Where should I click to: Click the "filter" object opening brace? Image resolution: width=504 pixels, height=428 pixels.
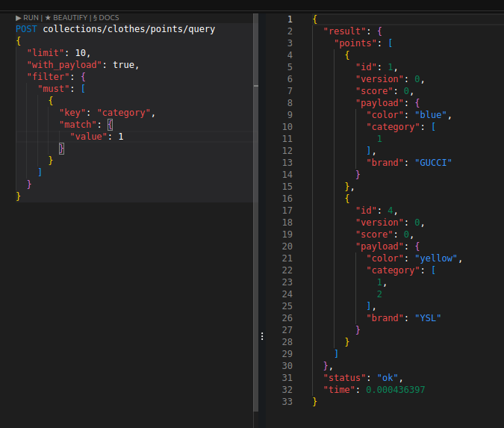[84, 77]
